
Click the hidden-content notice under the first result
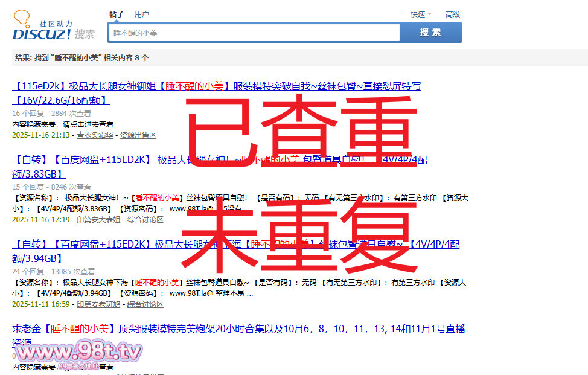(x=63, y=124)
